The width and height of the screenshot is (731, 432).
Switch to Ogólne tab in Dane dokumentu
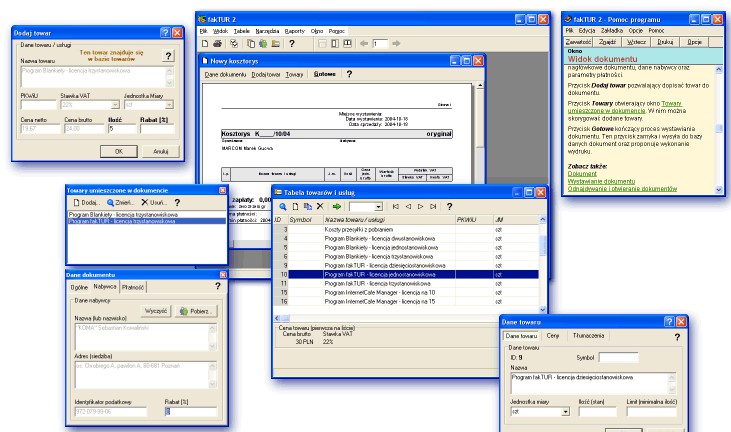(x=79, y=288)
